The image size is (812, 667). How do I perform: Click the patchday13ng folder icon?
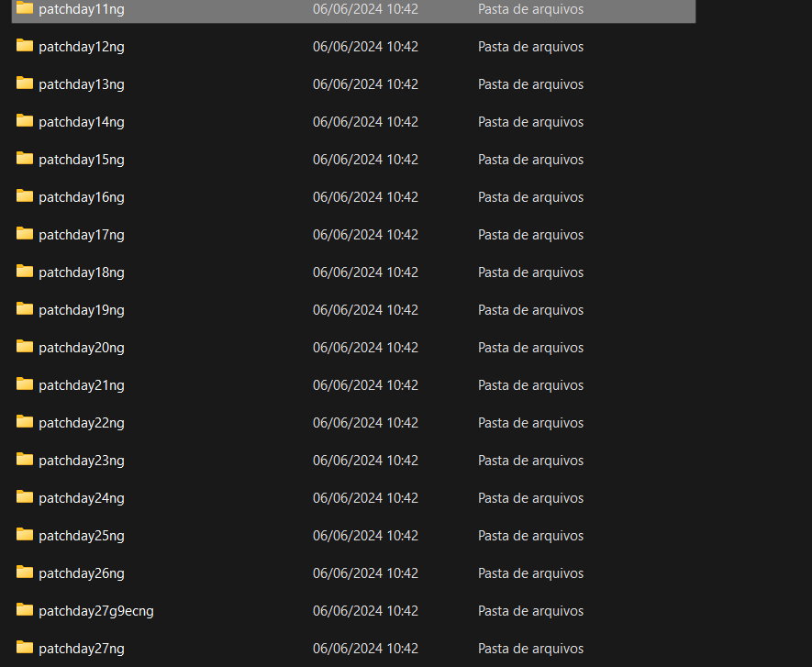25,83
